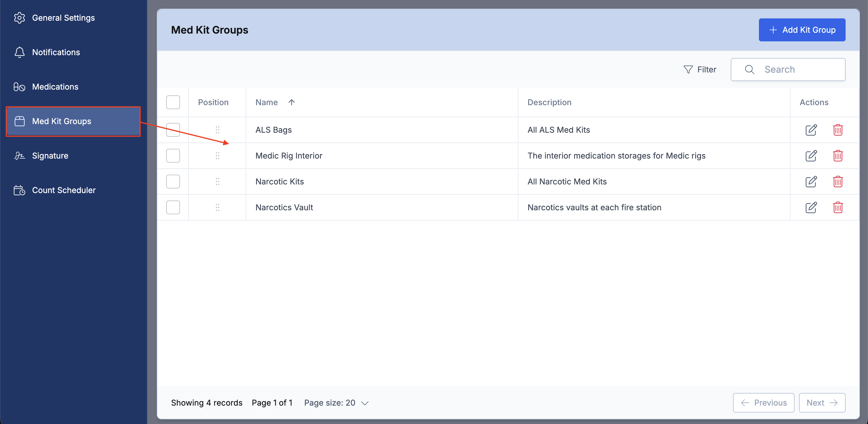Delete the Narcotic Kits group
Image resolution: width=868 pixels, height=424 pixels.
[838, 182]
